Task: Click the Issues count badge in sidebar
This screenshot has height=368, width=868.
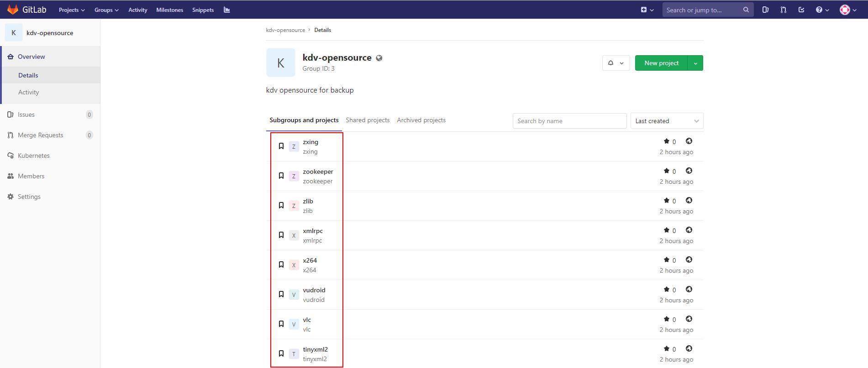Action: coord(89,114)
